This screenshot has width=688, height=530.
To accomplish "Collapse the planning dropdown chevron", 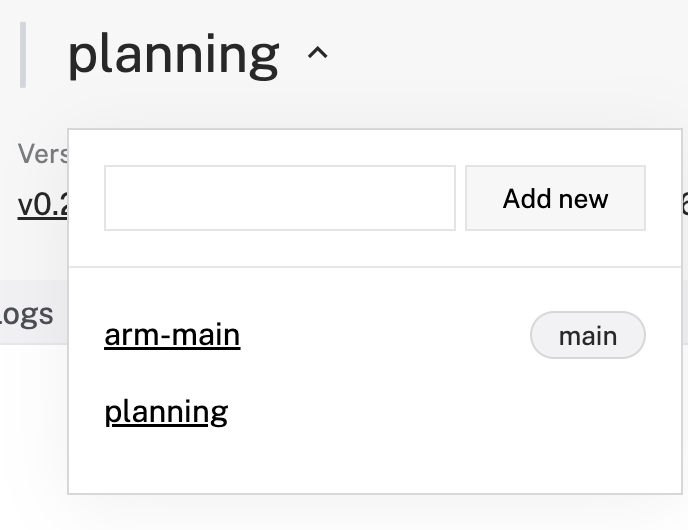I will pyautogui.click(x=317, y=56).
